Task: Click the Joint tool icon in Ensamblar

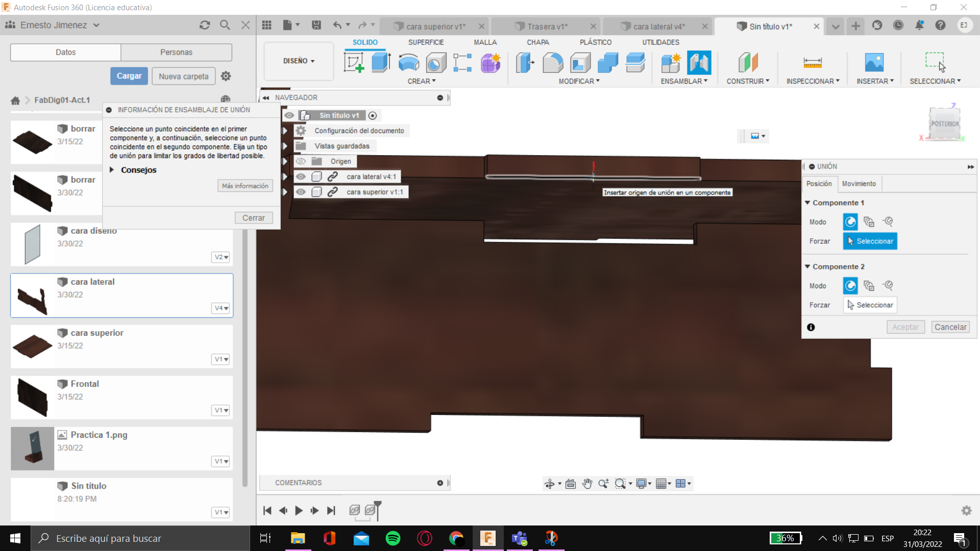Action: point(699,62)
